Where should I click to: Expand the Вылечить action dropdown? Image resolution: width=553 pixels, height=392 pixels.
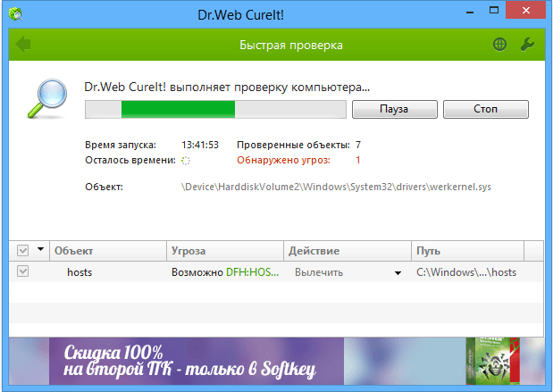point(398,273)
